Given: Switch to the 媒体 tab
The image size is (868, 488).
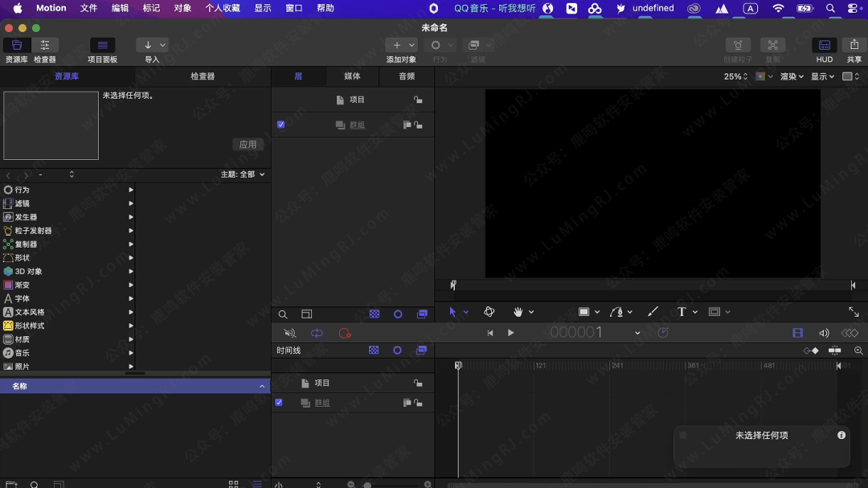Looking at the screenshot, I should coord(352,76).
